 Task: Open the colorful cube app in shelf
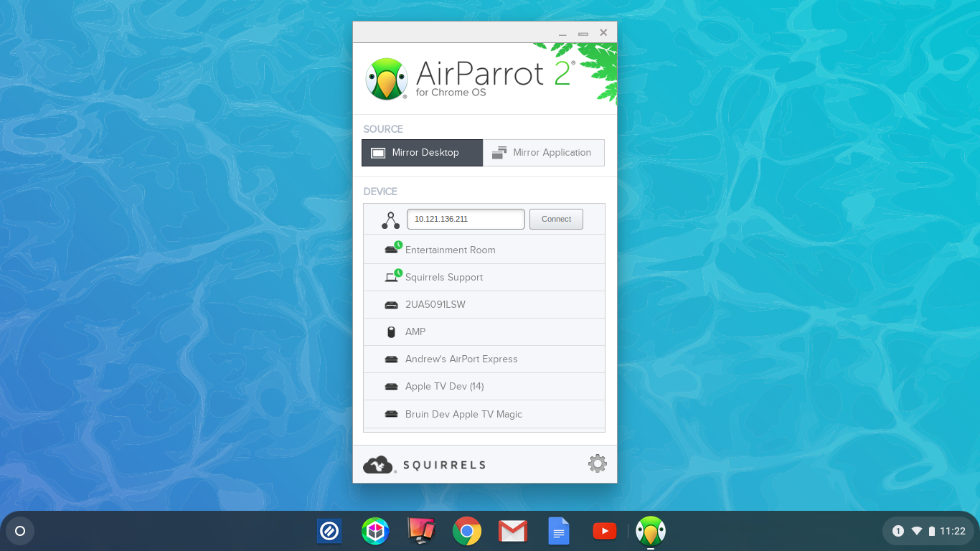375,531
